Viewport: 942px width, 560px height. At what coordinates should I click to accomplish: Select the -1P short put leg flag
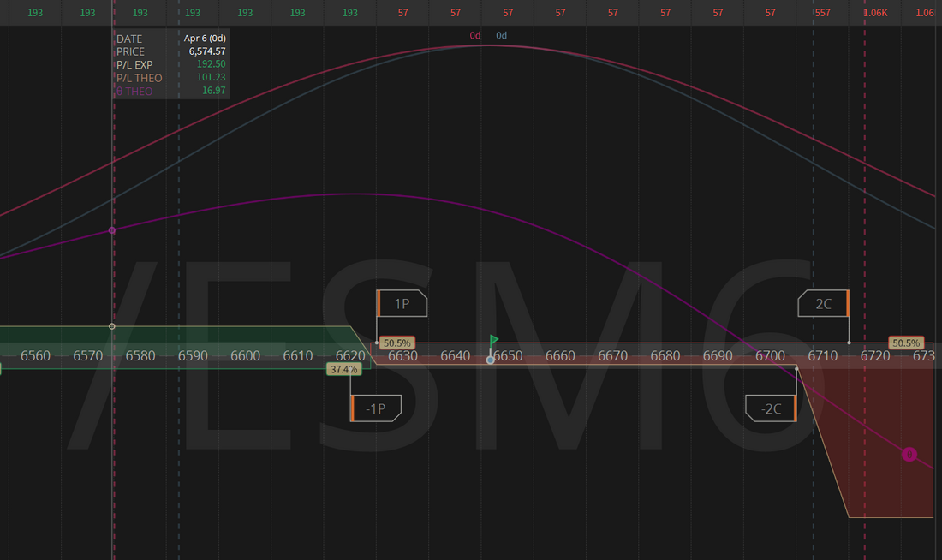click(x=376, y=408)
